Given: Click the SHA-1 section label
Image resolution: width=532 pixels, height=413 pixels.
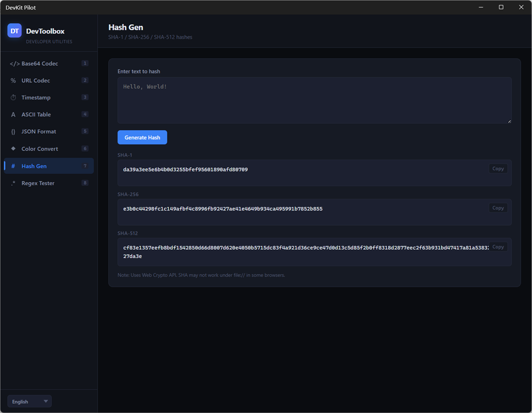Looking at the screenshot, I should coord(125,155).
